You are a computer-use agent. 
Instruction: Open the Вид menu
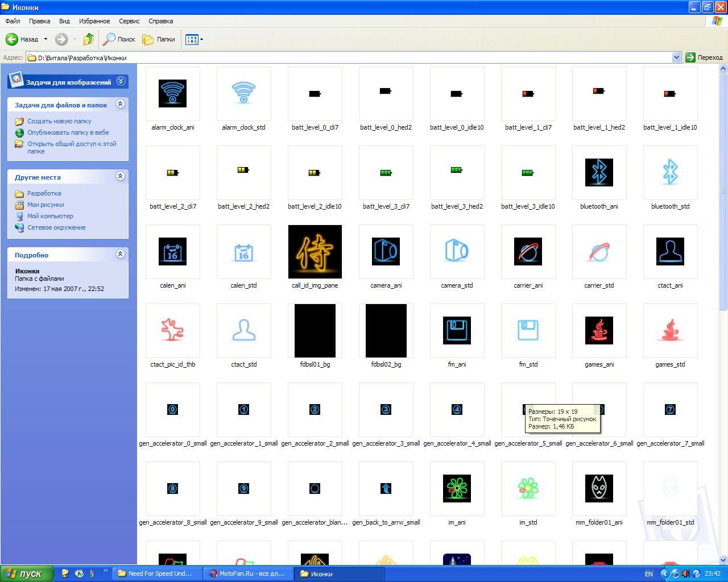click(x=65, y=21)
